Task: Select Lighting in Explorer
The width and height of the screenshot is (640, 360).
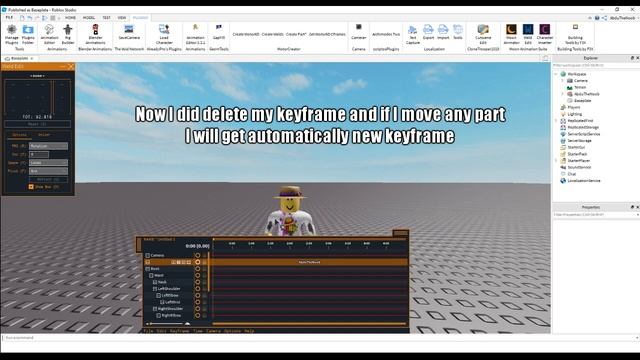Action: pyautogui.click(x=575, y=114)
